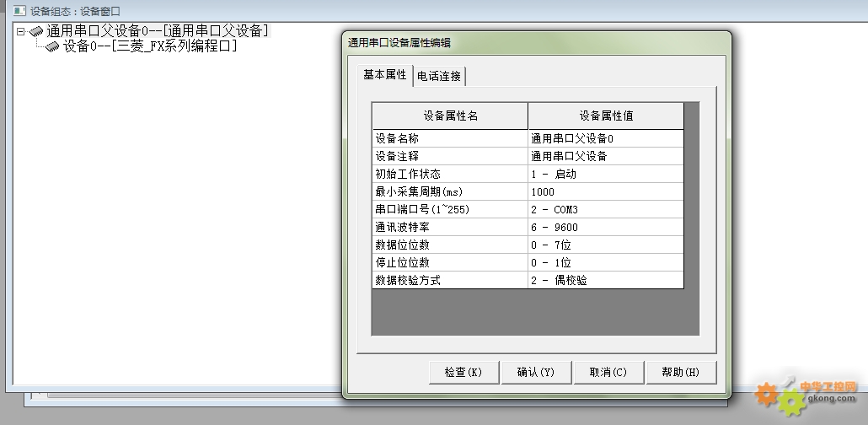868x425 pixels.
Task: Click the 数据校验方式 property label
Action: [450, 280]
